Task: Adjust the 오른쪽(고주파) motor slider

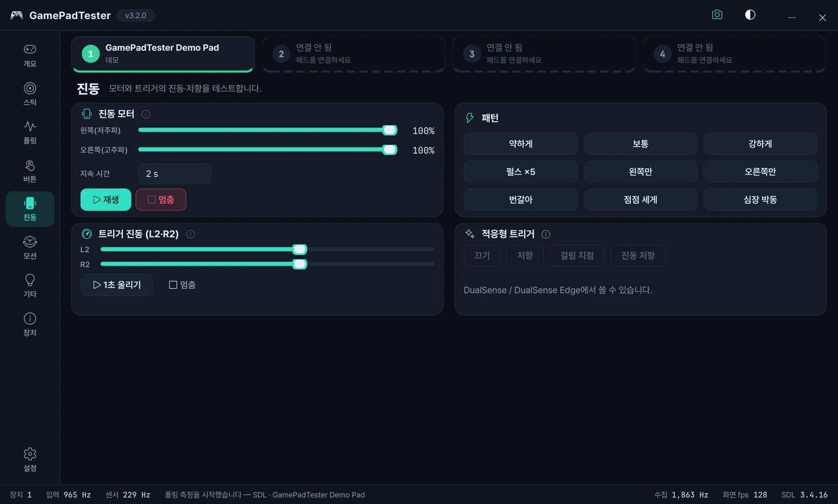Action: 268,150
